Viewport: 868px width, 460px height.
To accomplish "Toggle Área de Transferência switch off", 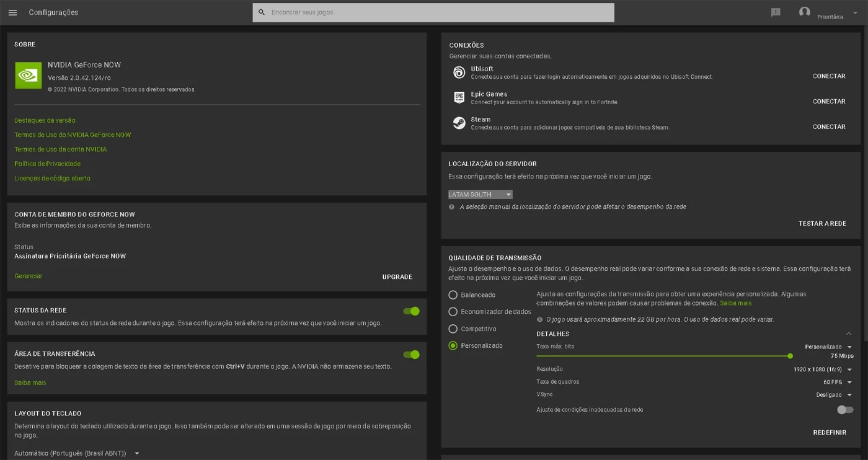I will 411,355.
